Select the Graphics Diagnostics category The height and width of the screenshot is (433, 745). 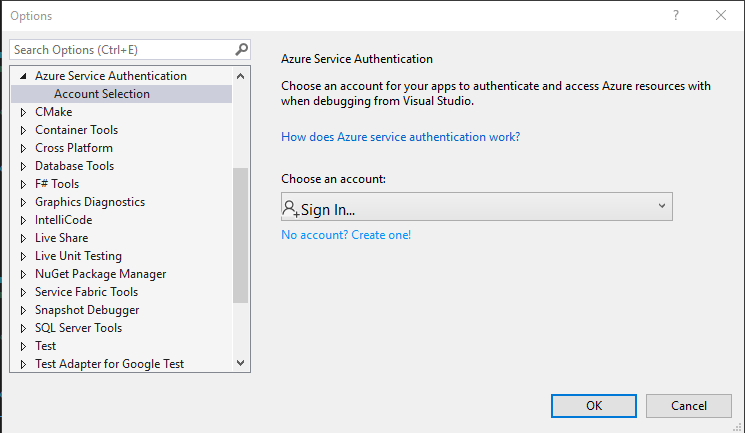coord(90,202)
